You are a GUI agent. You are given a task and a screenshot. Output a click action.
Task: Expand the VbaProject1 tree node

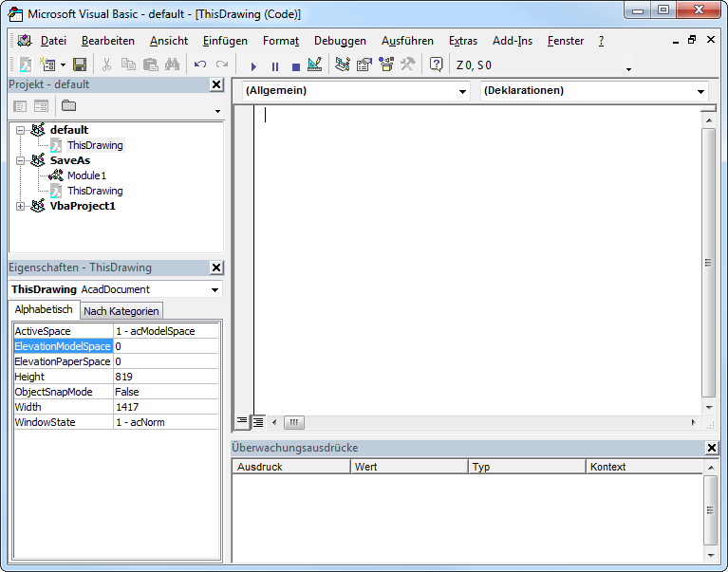[x=21, y=206]
